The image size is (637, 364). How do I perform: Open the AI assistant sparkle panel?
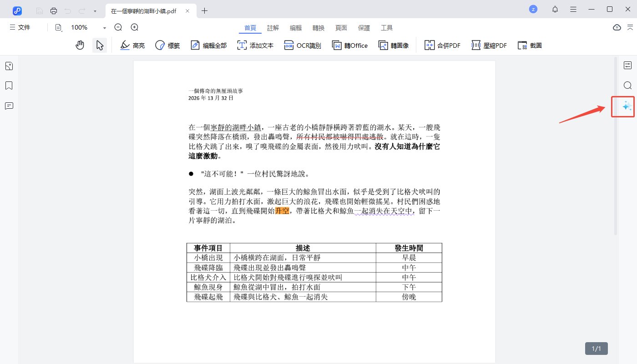tap(622, 106)
